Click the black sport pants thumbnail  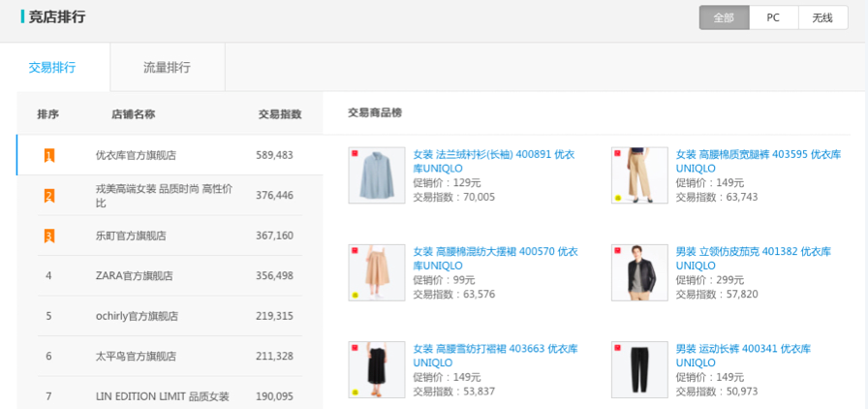[639, 369]
